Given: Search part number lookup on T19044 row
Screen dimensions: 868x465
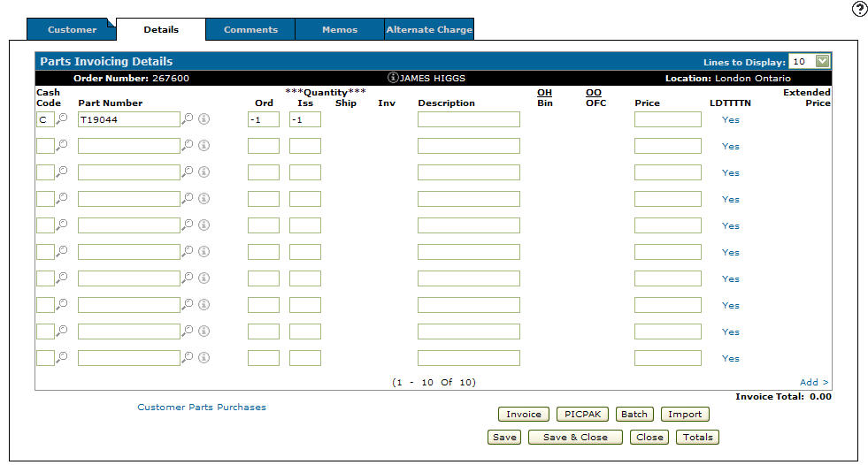Looking at the screenshot, I should point(187,118).
